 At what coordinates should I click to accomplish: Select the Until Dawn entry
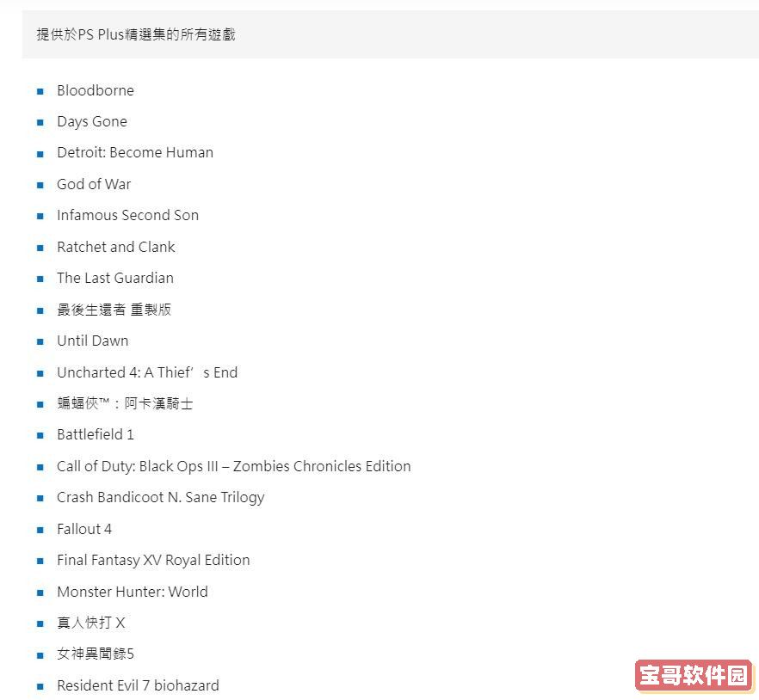(92, 341)
